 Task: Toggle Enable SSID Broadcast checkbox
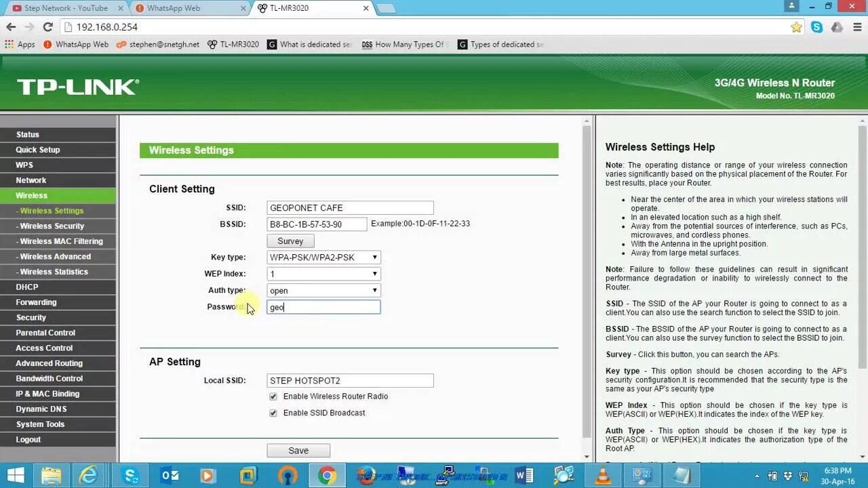click(x=273, y=413)
